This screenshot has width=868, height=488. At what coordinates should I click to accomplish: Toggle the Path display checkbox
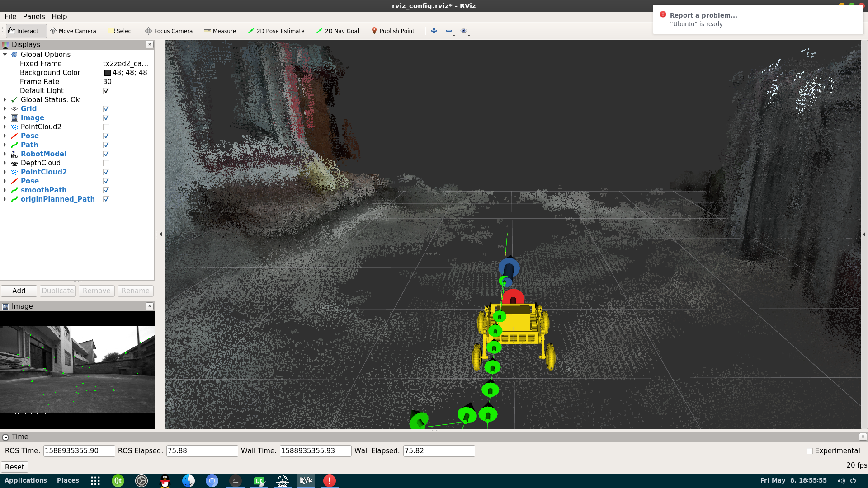tap(106, 145)
